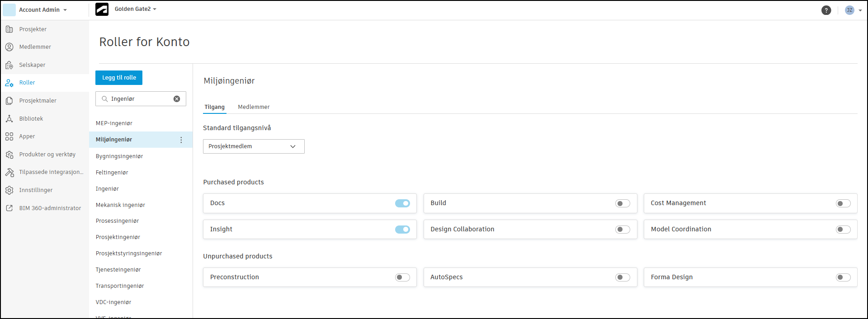Switch to the Medlemmer tab
The width and height of the screenshot is (868, 319).
[x=254, y=107]
